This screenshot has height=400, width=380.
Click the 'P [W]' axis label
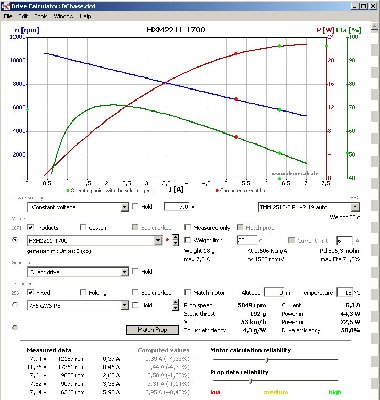click(325, 30)
